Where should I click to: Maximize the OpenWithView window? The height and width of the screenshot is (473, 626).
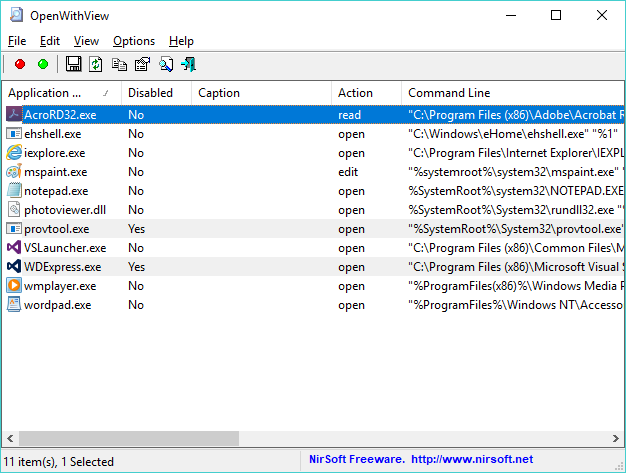click(556, 15)
